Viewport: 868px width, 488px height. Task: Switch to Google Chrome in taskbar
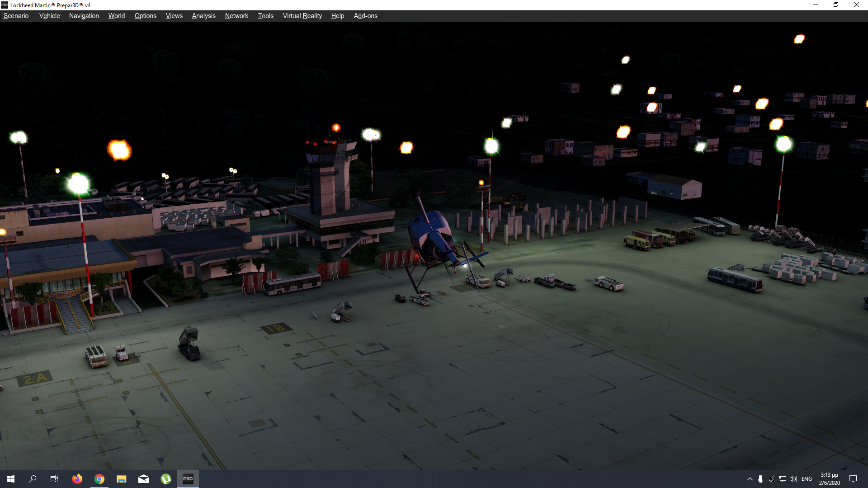pos(99,479)
